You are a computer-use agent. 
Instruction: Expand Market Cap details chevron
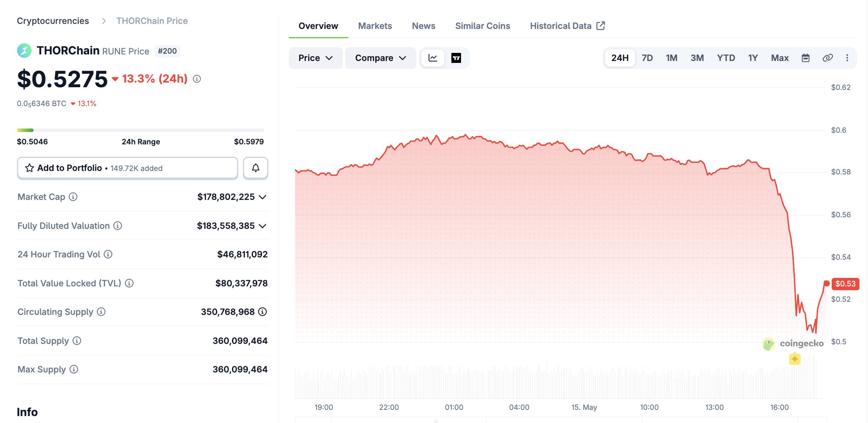tap(263, 197)
